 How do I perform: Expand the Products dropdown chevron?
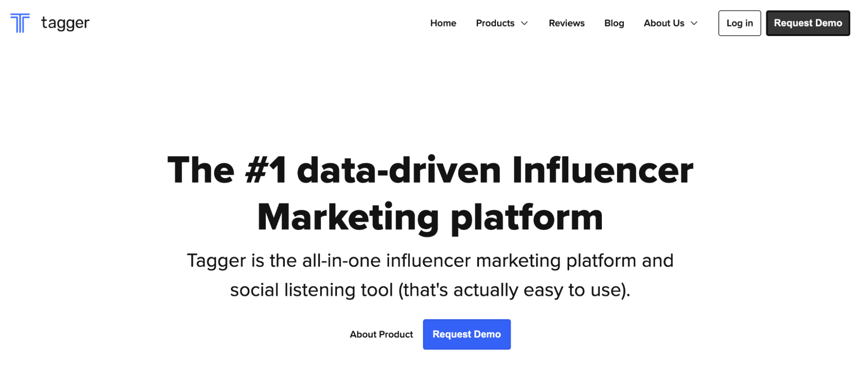(x=524, y=23)
